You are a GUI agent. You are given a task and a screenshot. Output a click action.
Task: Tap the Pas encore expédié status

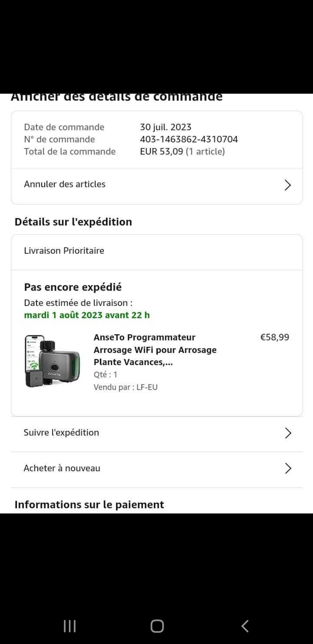[73, 287]
